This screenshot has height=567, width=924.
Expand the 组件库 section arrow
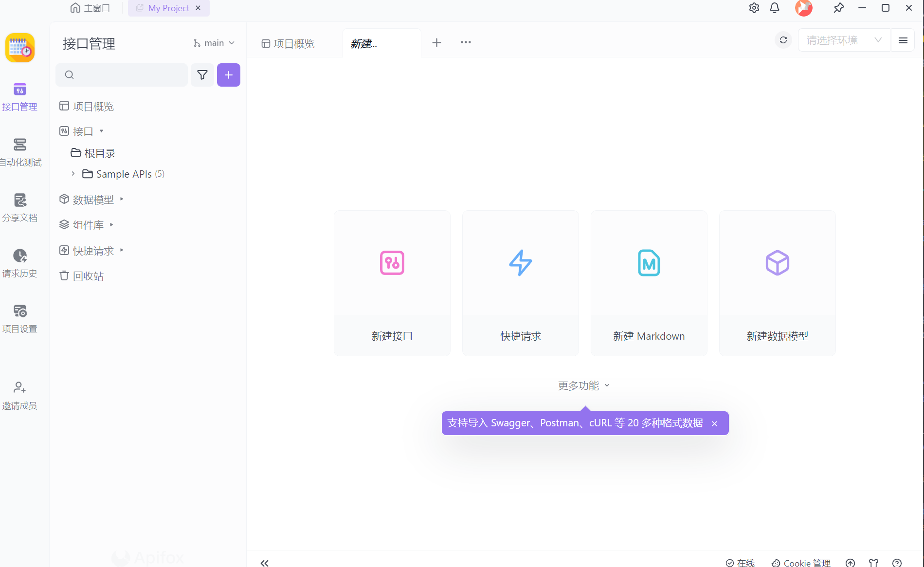click(x=111, y=225)
